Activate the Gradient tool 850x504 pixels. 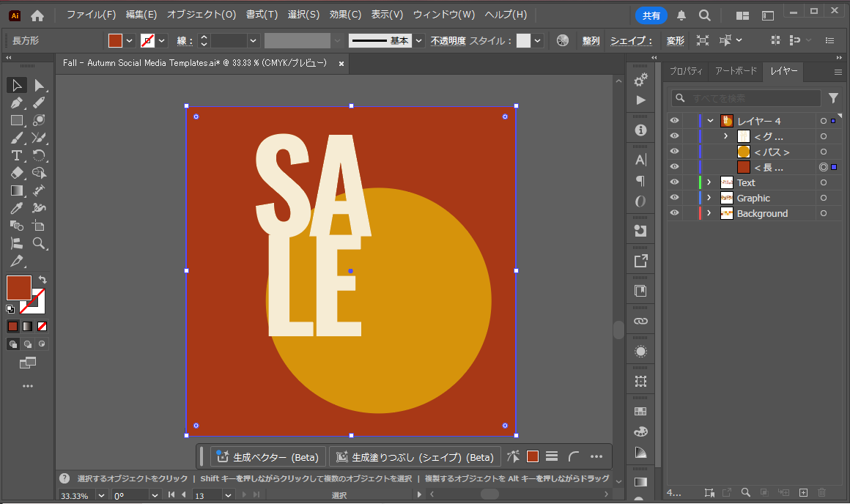click(x=17, y=190)
